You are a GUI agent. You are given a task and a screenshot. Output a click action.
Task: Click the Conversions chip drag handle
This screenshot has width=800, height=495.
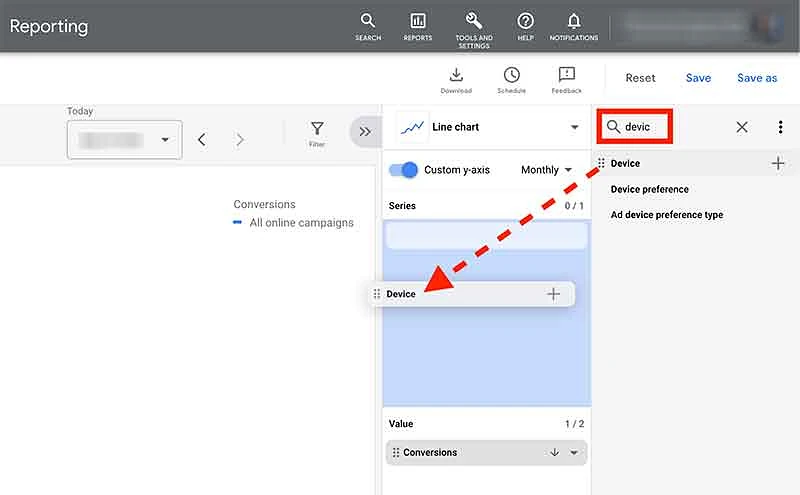click(x=395, y=452)
